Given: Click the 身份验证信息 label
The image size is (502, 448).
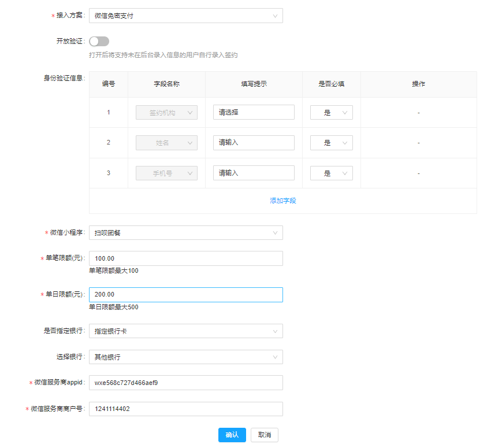Looking at the screenshot, I should pyautogui.click(x=64, y=78).
